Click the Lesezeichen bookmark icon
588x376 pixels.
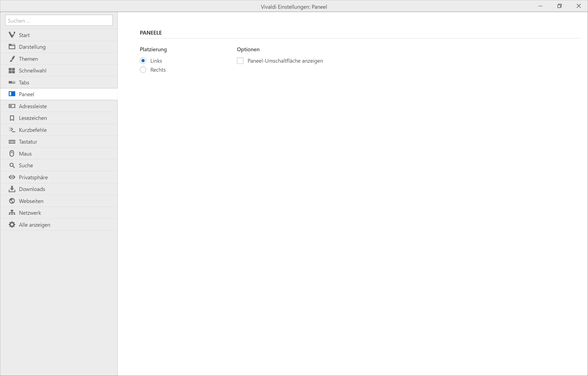point(12,118)
